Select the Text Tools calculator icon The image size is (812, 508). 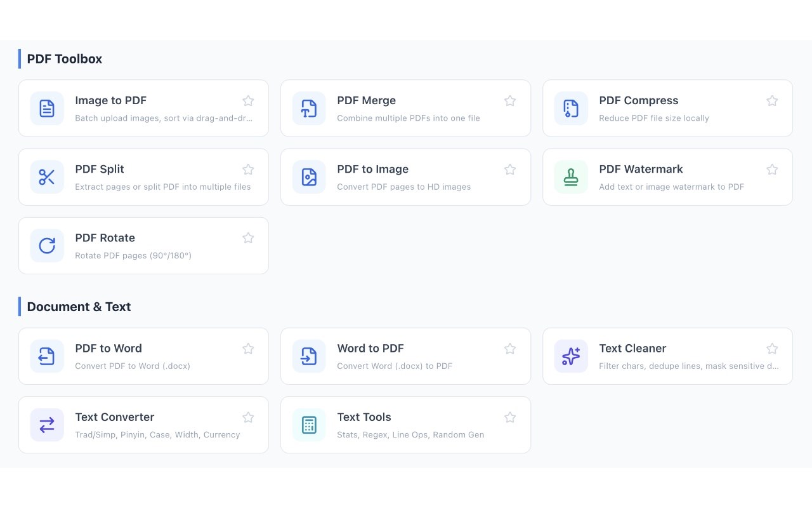coord(309,424)
